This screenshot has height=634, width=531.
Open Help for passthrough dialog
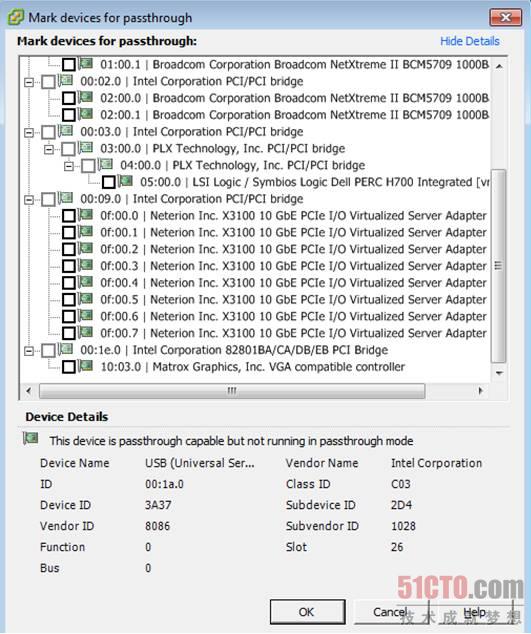click(x=474, y=612)
